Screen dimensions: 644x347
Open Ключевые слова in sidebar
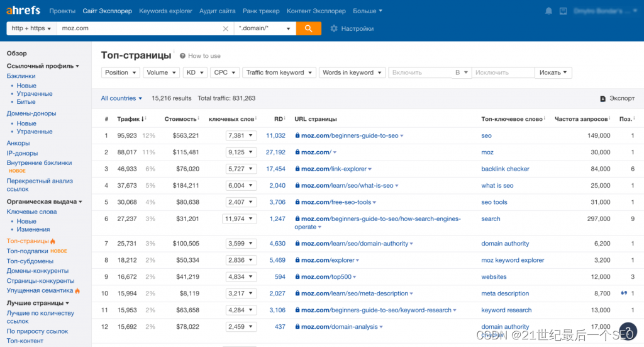click(x=31, y=212)
